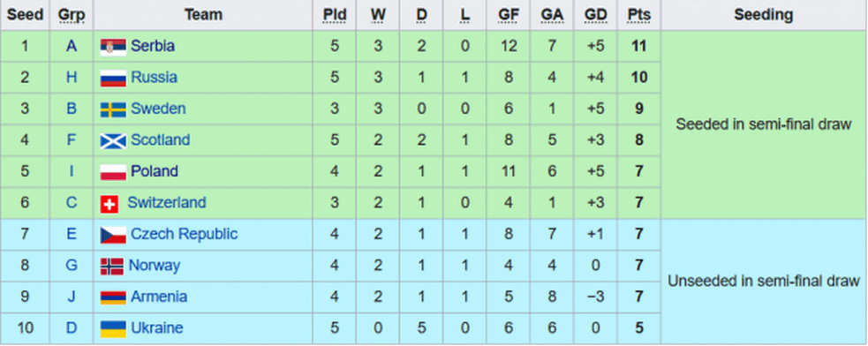
Task: Click the Poland flag icon
Action: click(114, 172)
